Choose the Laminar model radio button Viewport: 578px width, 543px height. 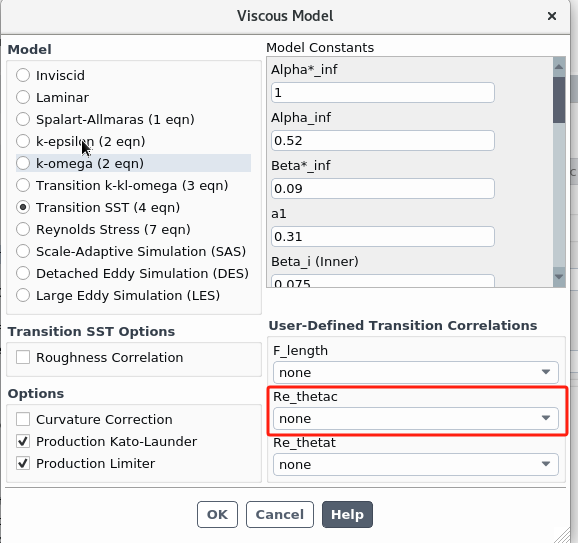pyautogui.click(x=23, y=97)
